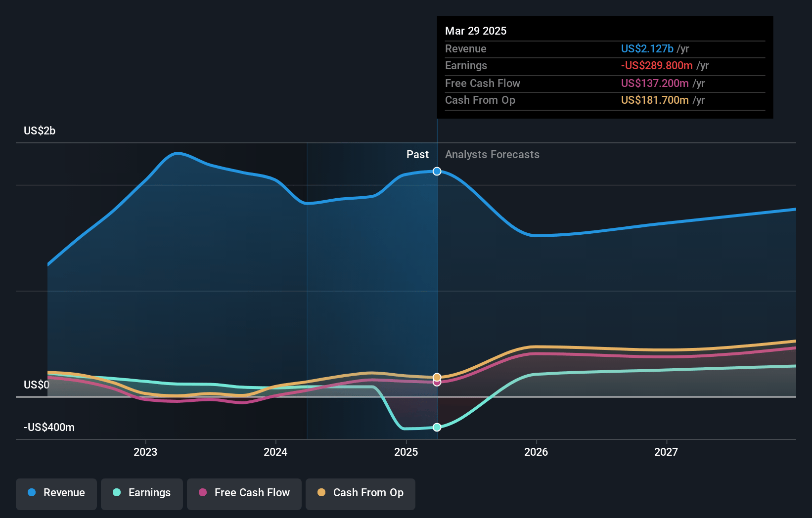Viewport: 812px width, 518px height.
Task: Click the US$0 y-axis label
Action: (37, 385)
